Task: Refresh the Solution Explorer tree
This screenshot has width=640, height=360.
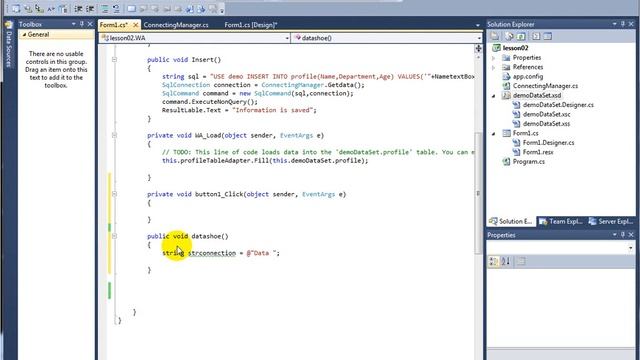Action: 521,36
